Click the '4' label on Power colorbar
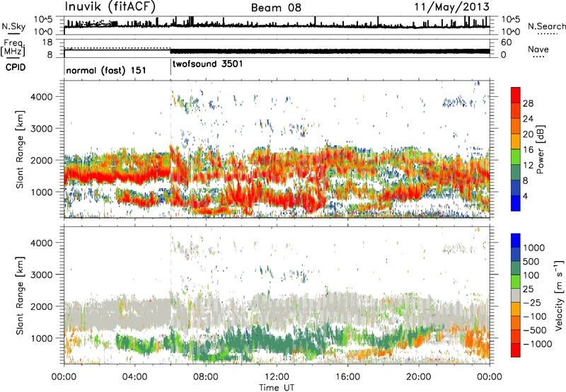Image resolution: width=566 pixels, height=392 pixels. tap(525, 196)
